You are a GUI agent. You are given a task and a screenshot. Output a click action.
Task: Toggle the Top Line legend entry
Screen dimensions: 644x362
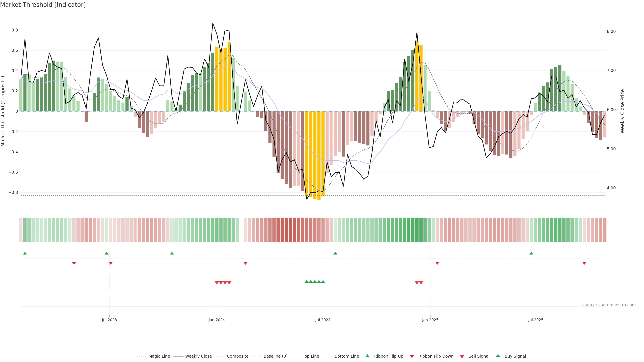(311, 356)
